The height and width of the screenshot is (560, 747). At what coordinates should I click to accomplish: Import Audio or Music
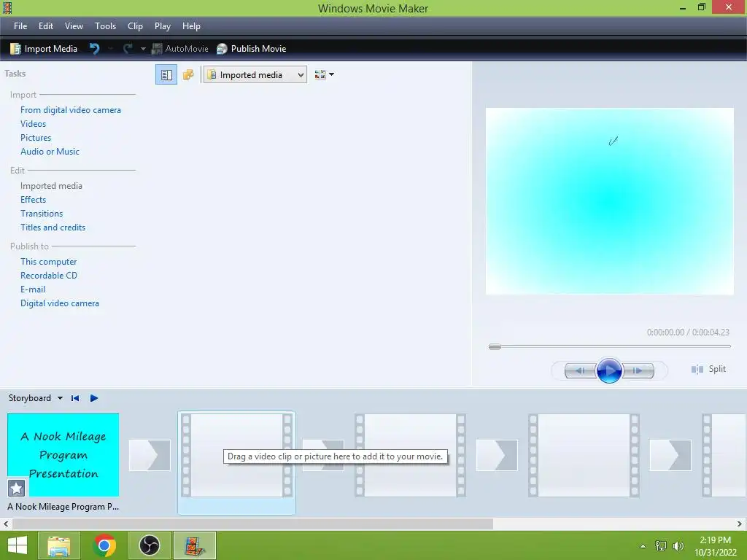[50, 152]
